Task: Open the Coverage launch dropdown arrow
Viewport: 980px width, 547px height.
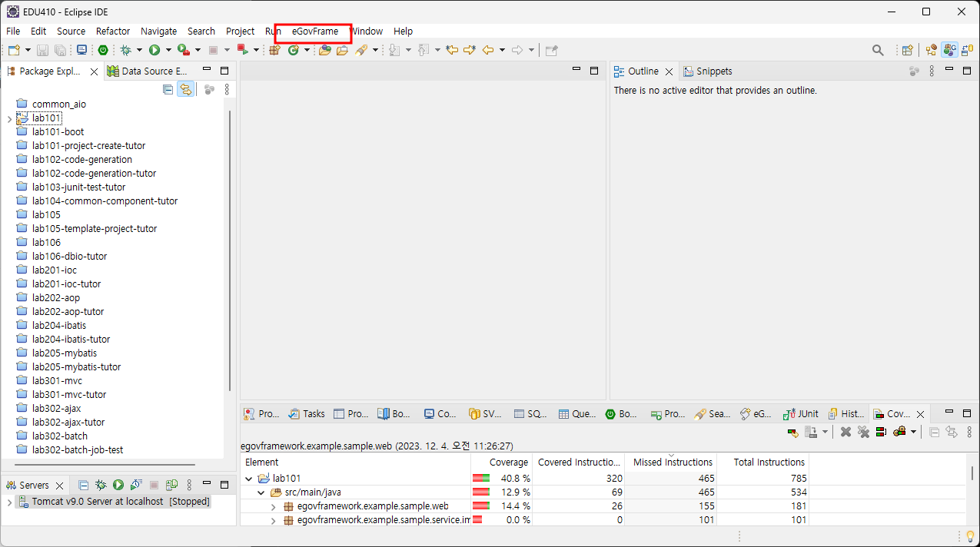Action: point(198,50)
